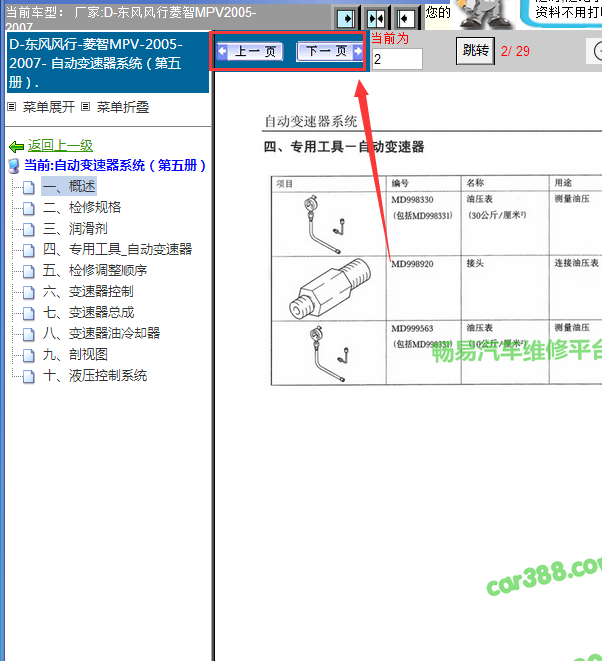Click the gauge image in MD999563 row
The width and height of the screenshot is (602, 661).
point(329,353)
